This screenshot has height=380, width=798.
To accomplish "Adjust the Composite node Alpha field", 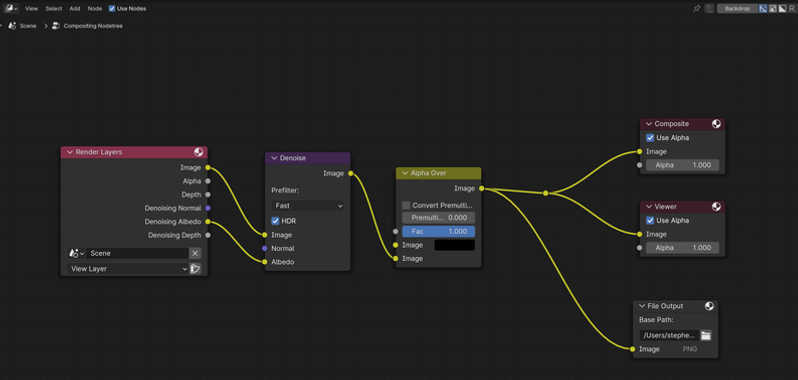I will tap(682, 165).
